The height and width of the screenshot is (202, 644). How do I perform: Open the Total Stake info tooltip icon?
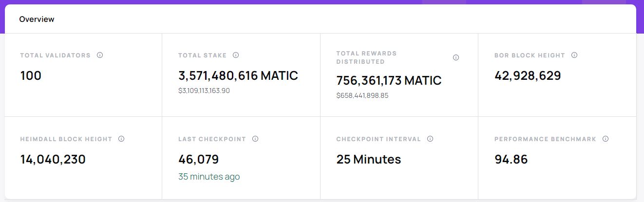point(236,55)
